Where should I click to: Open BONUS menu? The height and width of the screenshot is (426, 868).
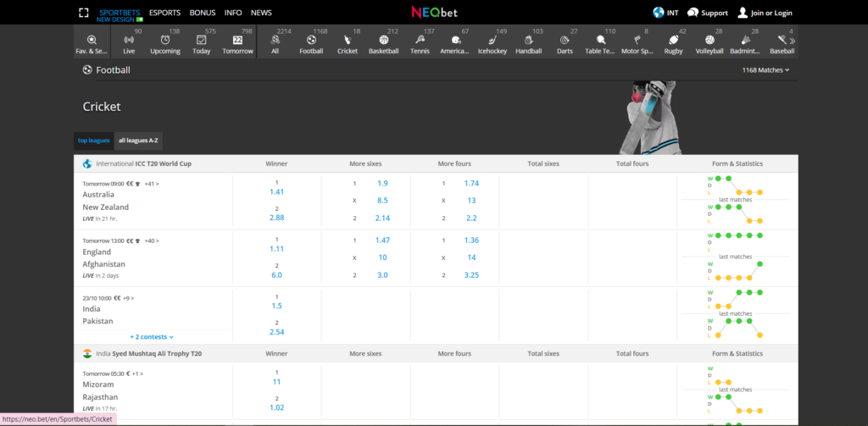203,13
